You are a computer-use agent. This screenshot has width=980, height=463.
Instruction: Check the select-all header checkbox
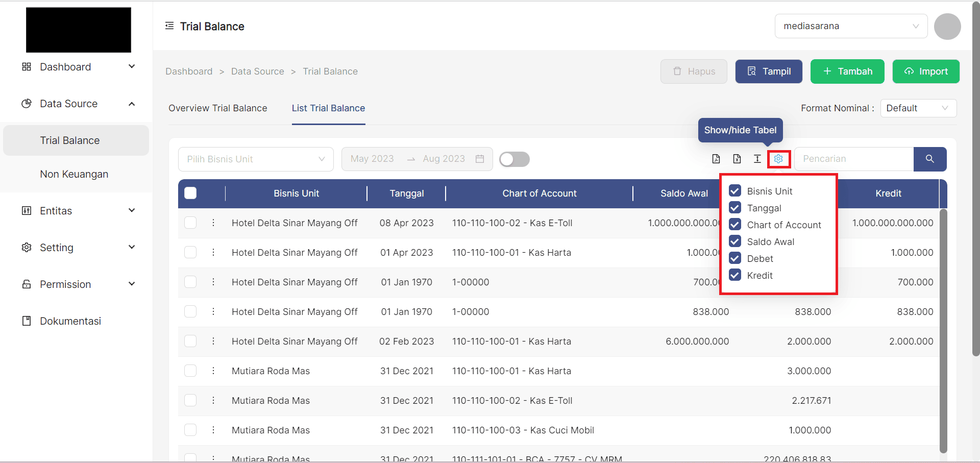tap(190, 193)
